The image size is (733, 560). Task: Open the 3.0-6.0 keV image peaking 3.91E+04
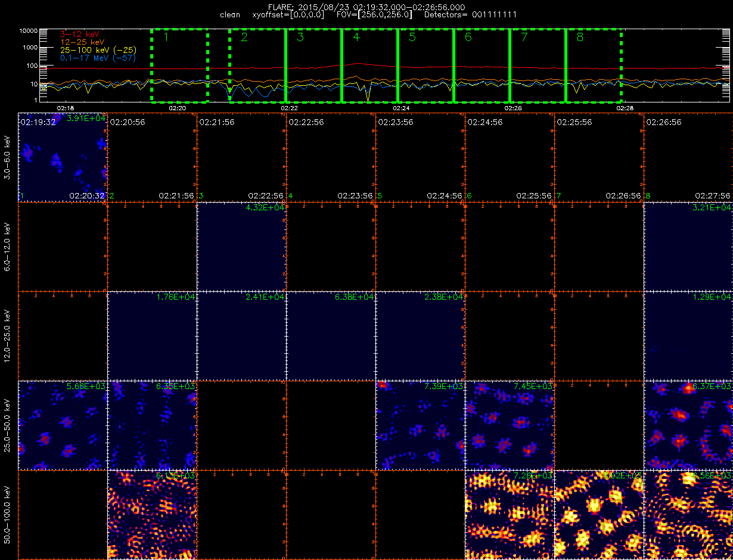pyautogui.click(x=63, y=157)
